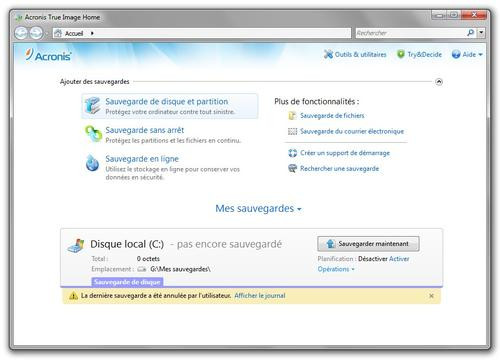The width and height of the screenshot is (500, 361).
Task: Click the search backup icon
Action: (292, 168)
